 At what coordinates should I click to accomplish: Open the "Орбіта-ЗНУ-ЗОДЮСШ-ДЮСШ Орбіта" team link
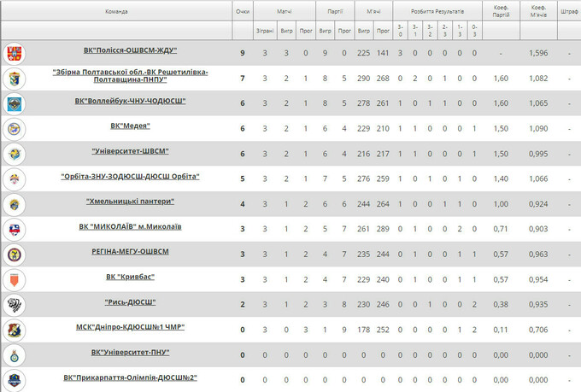[130, 176]
